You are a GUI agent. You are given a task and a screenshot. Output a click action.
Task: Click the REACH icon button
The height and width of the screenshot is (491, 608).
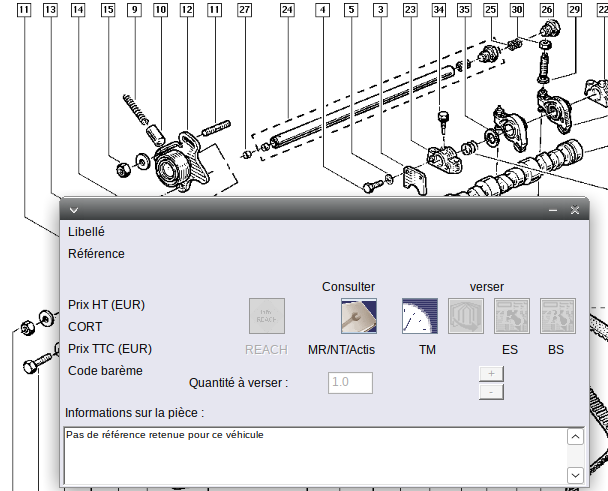266,316
